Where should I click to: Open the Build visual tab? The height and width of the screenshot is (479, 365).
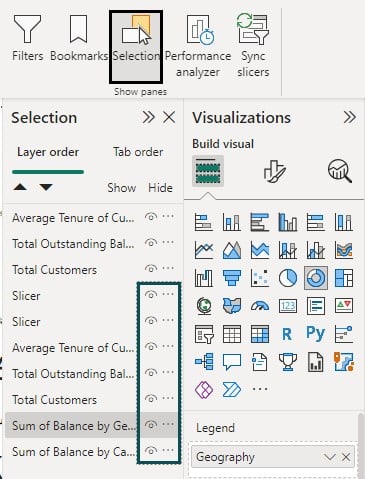[208, 171]
